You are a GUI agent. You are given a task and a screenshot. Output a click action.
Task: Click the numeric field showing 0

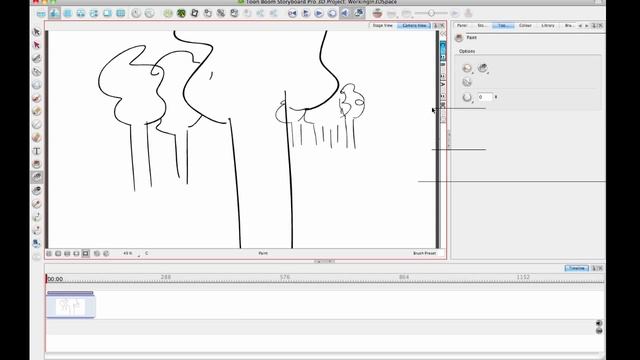pos(485,97)
